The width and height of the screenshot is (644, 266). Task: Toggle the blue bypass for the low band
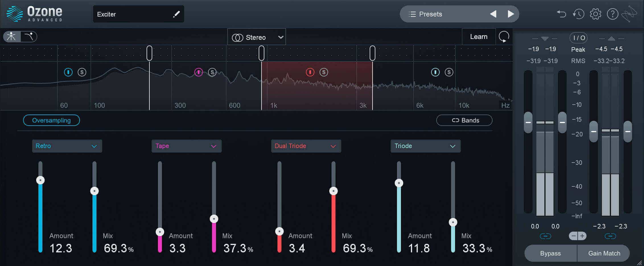[68, 72]
